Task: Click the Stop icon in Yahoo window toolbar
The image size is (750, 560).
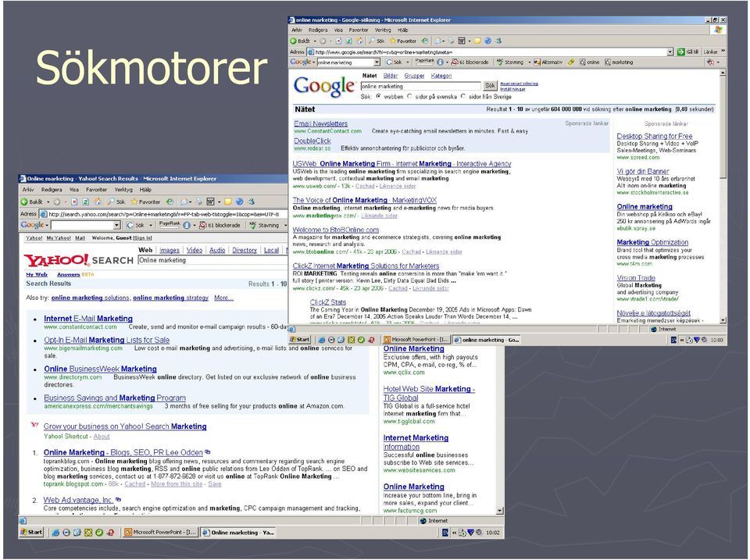Action: coord(75,202)
